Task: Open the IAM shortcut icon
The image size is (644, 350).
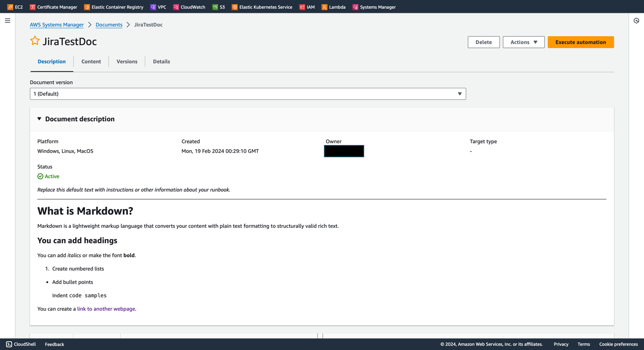Action: click(x=302, y=7)
